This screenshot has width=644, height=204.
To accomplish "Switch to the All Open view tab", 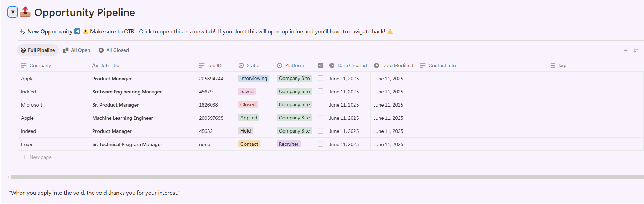I will pyautogui.click(x=77, y=50).
